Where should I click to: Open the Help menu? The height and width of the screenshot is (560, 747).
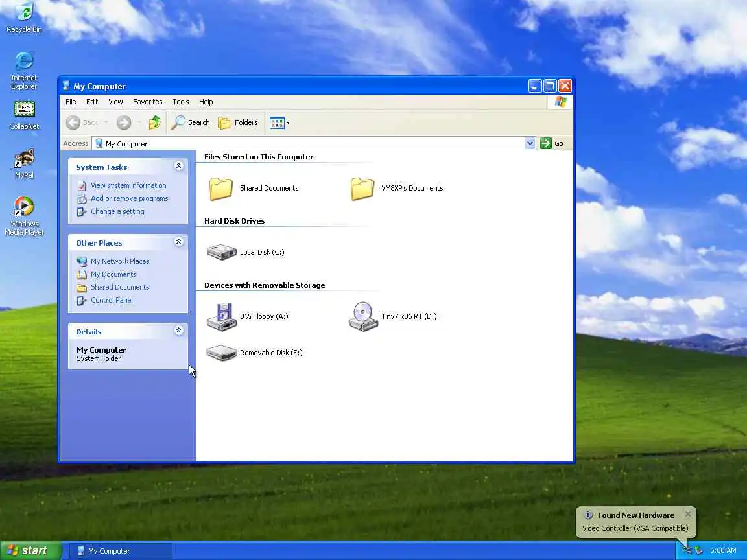[206, 102]
